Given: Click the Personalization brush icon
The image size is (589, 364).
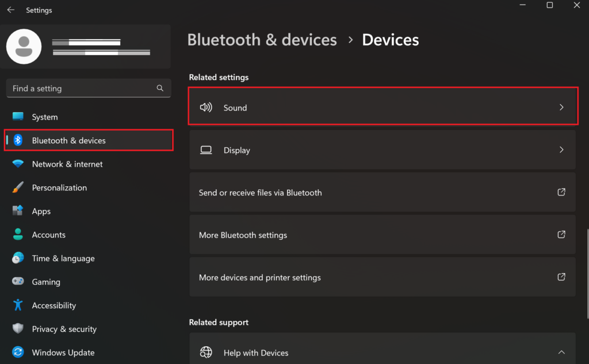Looking at the screenshot, I should click(18, 187).
